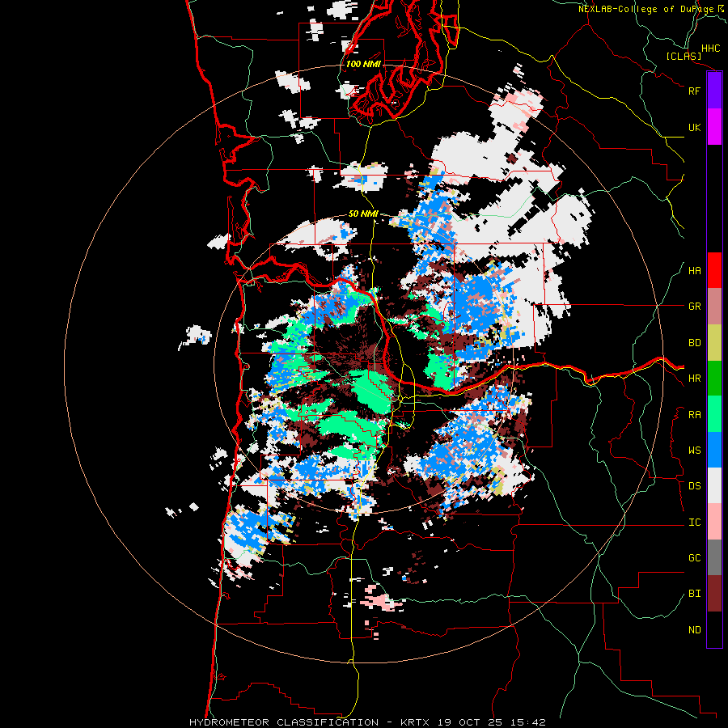Click the blue WS legend color swatch
The height and width of the screenshot is (728, 728).
(x=714, y=450)
